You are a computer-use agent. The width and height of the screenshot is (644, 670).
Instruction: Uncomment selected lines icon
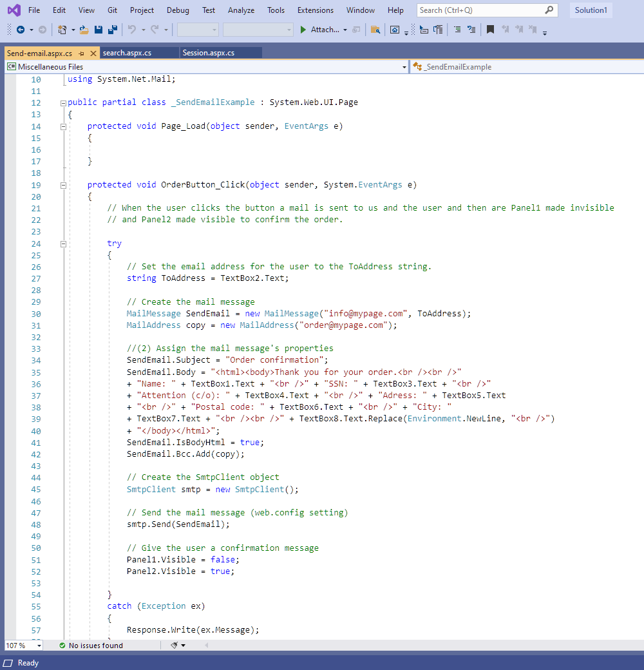(x=471, y=30)
